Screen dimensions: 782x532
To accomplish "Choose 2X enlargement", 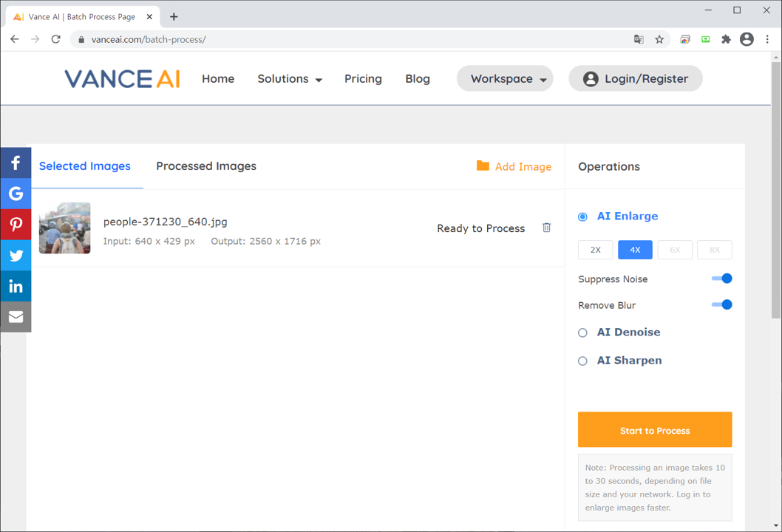I will coord(596,250).
